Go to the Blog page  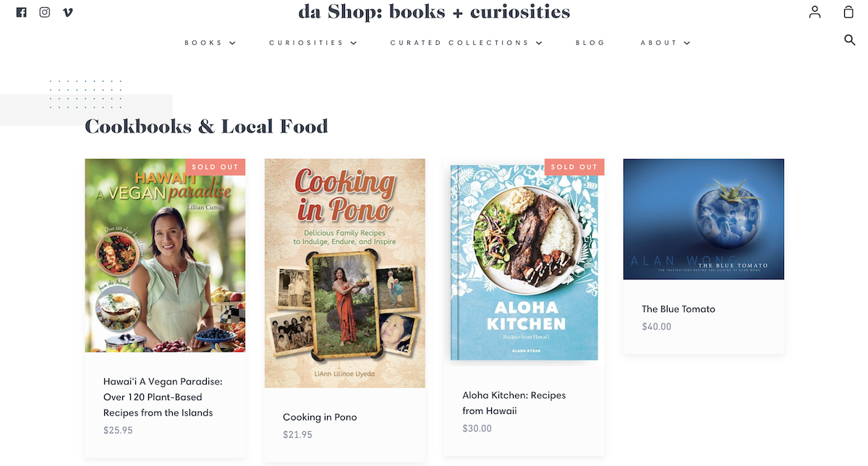coord(590,43)
